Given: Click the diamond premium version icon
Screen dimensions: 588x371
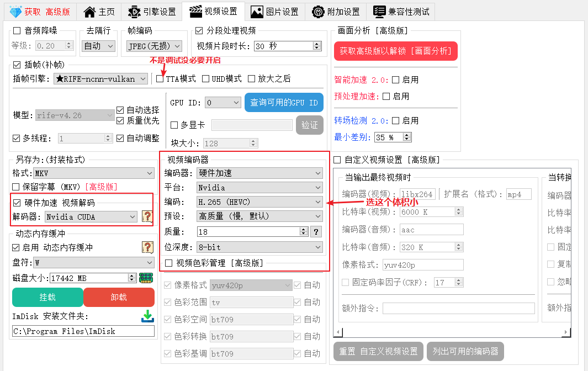Looking at the screenshot, I should pyautogui.click(x=15, y=12).
